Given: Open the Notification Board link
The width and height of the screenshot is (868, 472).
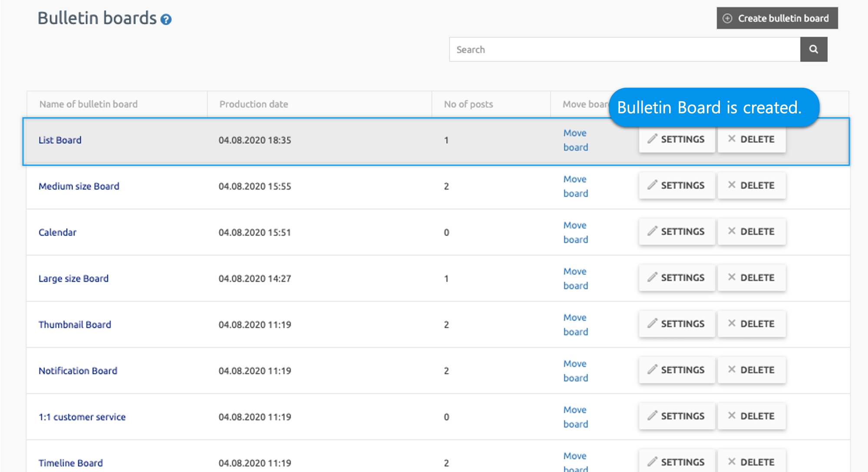Looking at the screenshot, I should (x=78, y=370).
